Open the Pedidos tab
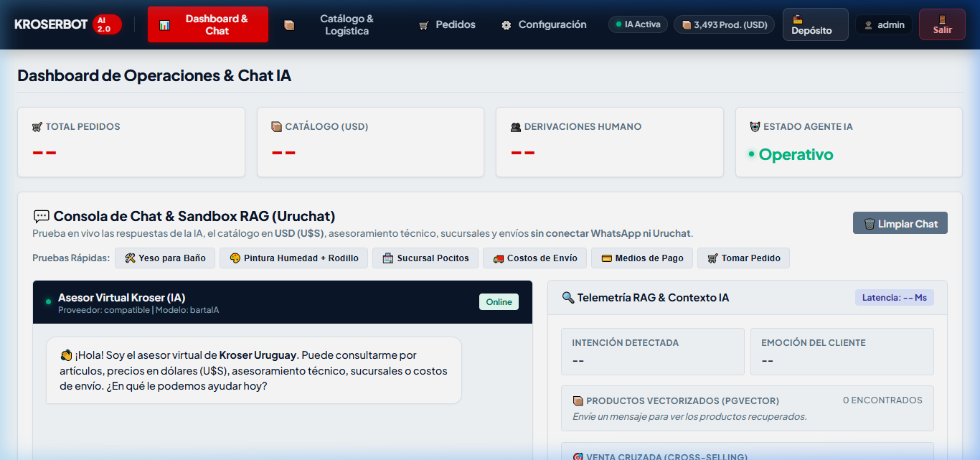Image resolution: width=980 pixels, height=460 pixels. tap(446, 24)
